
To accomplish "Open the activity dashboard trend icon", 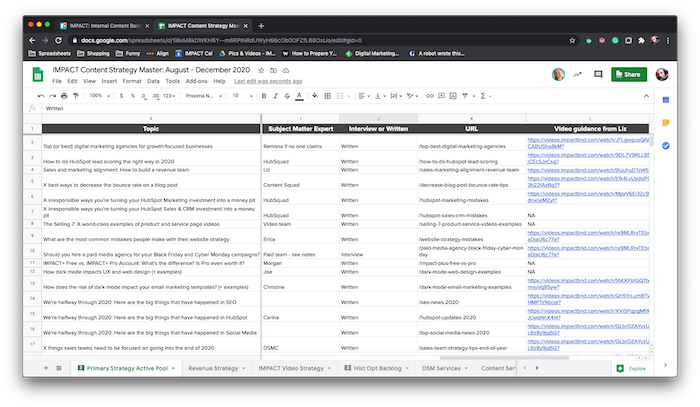I will tap(578, 75).
